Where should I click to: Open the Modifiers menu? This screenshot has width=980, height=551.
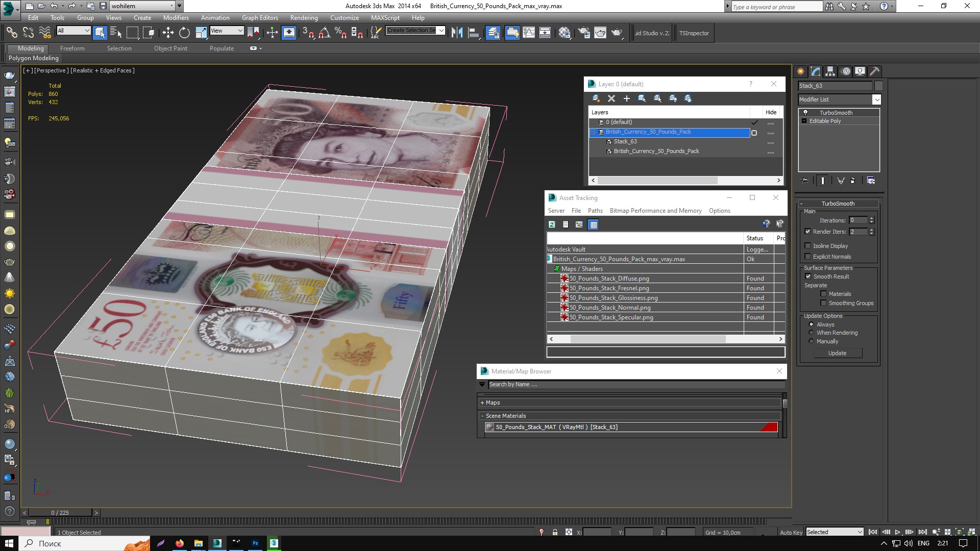(176, 18)
